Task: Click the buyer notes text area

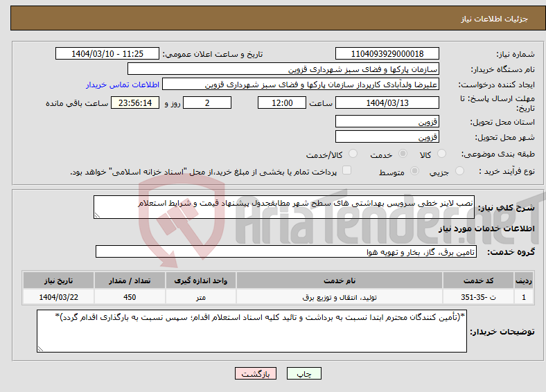Action: point(252,331)
